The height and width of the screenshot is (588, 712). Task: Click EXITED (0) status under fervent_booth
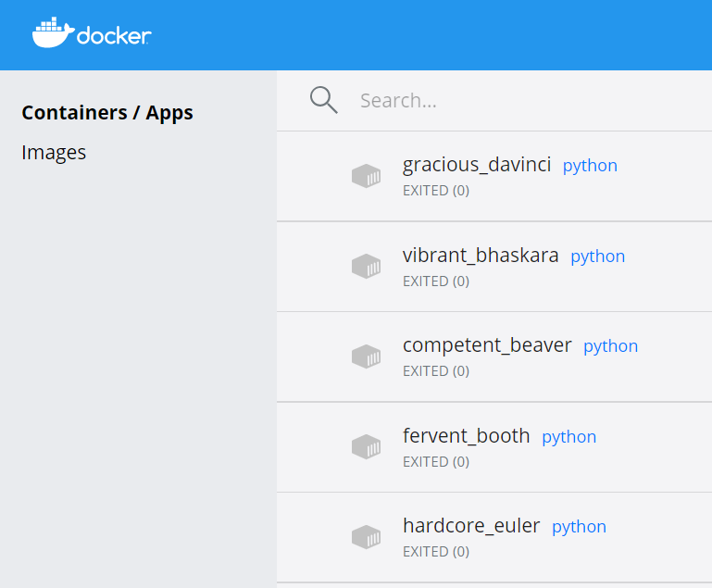(x=436, y=462)
